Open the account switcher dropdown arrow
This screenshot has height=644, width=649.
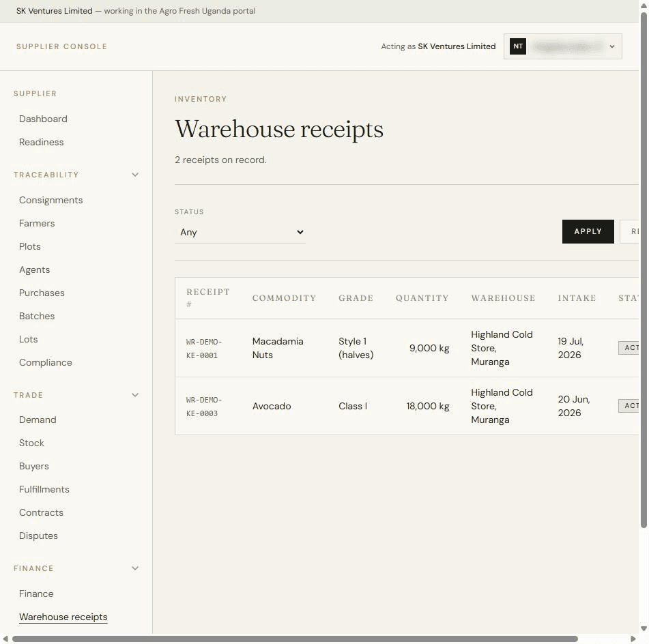[611, 47]
